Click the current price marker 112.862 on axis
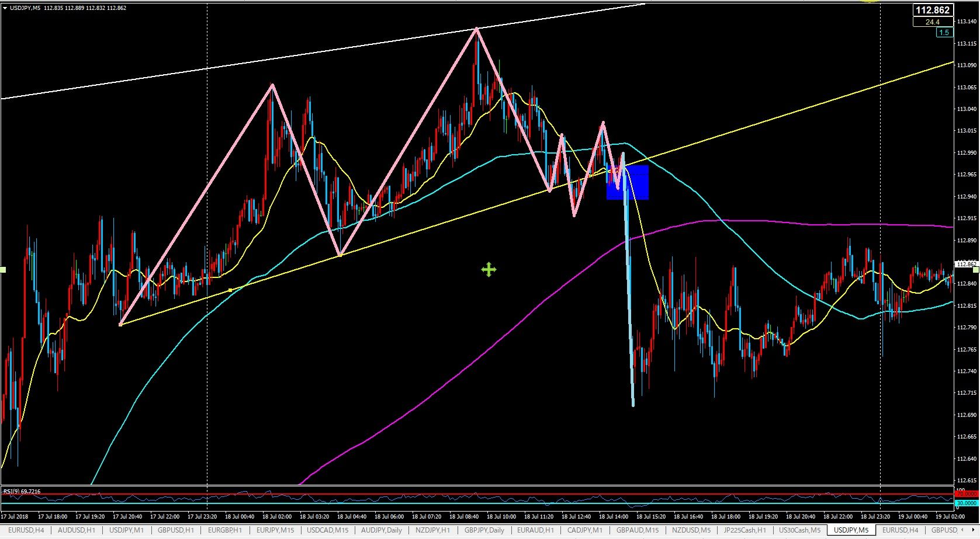 coord(966,265)
